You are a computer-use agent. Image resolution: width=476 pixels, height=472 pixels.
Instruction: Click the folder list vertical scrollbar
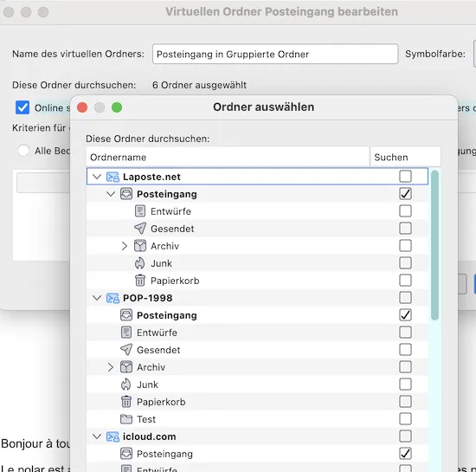(x=434, y=245)
